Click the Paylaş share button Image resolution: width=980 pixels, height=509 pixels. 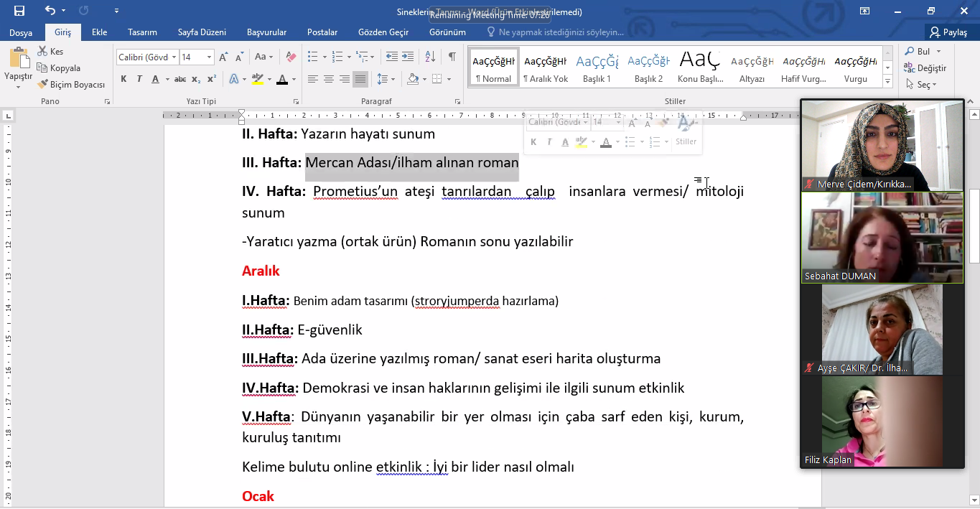point(948,32)
